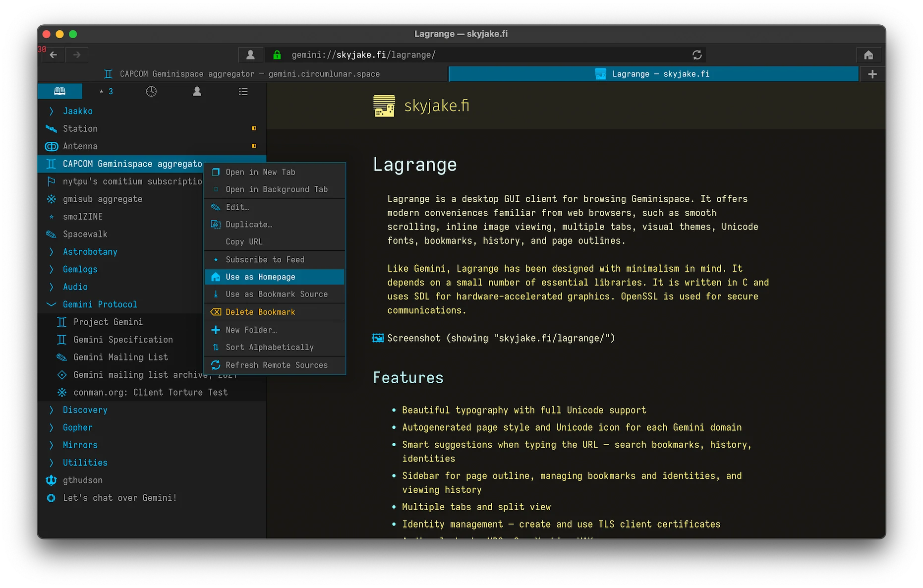Open a new tab with the plus button

point(872,74)
